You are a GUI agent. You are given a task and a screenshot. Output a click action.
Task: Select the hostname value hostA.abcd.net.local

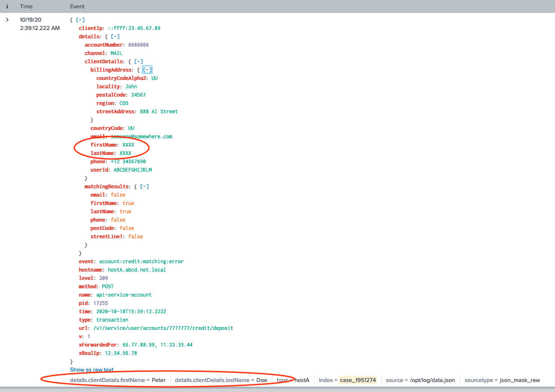click(x=137, y=270)
